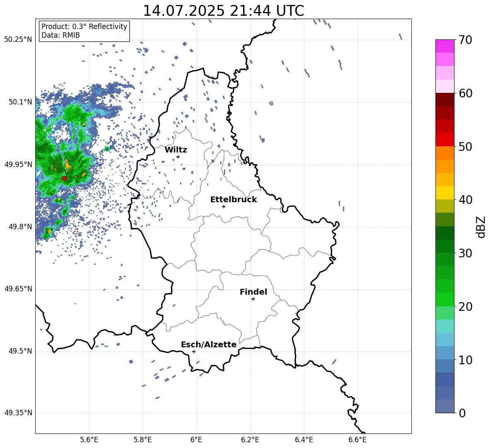491x448 pixels.
Task: Click the magenta top segment of colorbar
Action: click(445, 46)
